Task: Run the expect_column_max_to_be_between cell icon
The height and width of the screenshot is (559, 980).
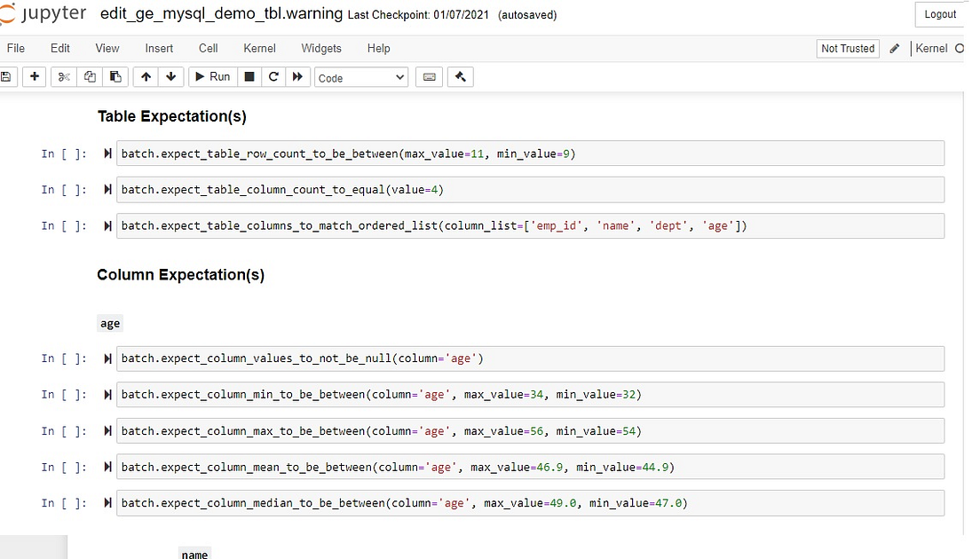Action: [107, 431]
